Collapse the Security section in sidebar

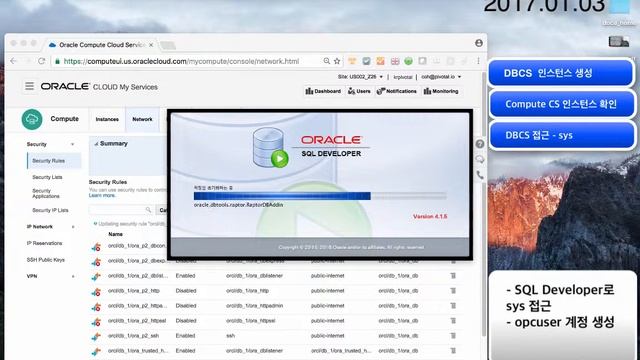click(73, 144)
